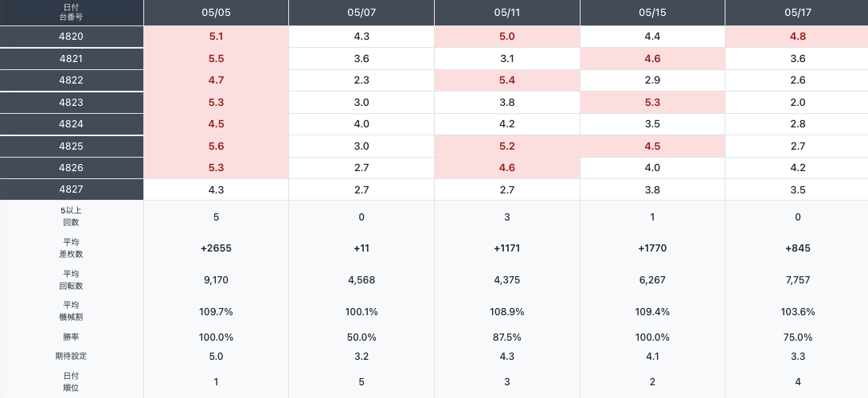Open machine number 4820 row header
The image size is (868, 398).
(x=72, y=37)
